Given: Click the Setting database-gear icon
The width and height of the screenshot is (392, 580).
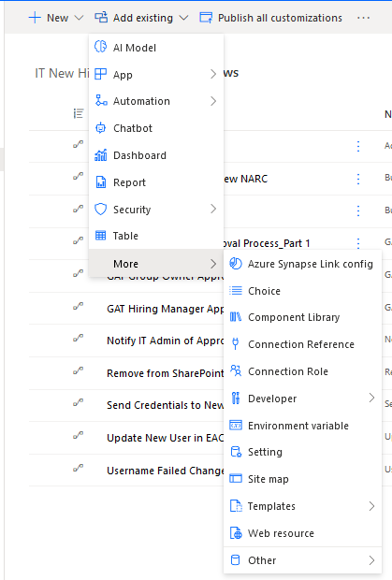Looking at the screenshot, I should coord(236,452).
